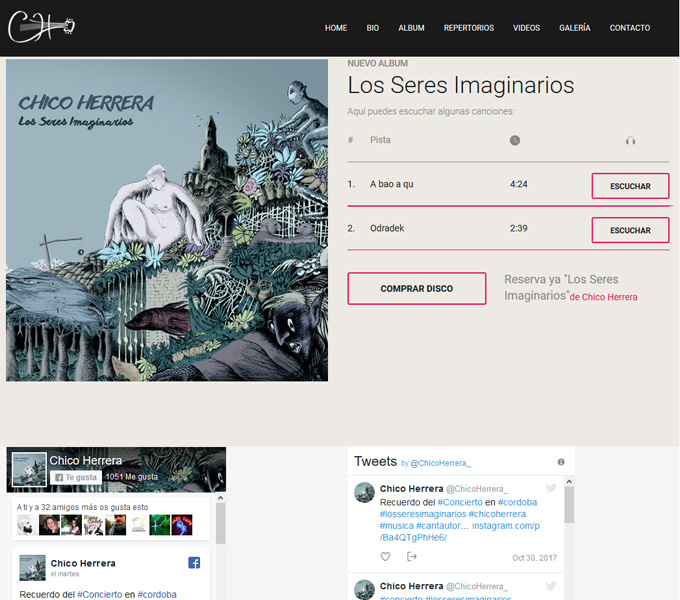
Task: Click share icon on first tweet
Action: pos(412,556)
